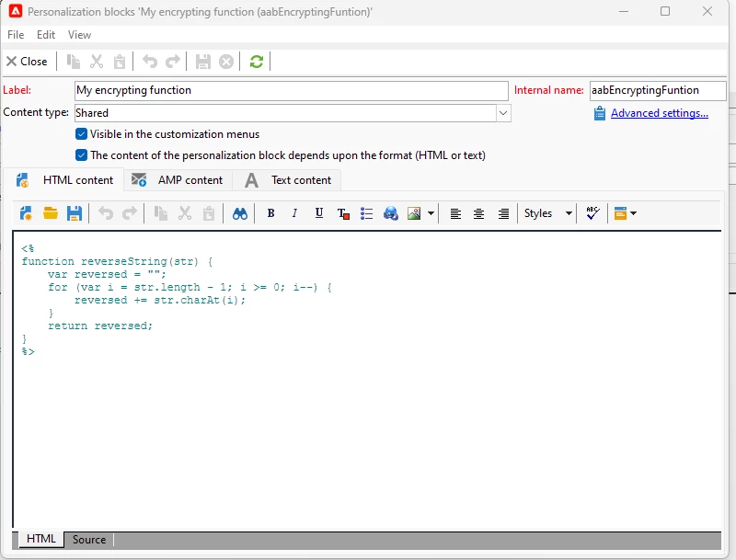Click the line 'return reversed;'
This screenshot has height=560, width=736.
point(100,326)
